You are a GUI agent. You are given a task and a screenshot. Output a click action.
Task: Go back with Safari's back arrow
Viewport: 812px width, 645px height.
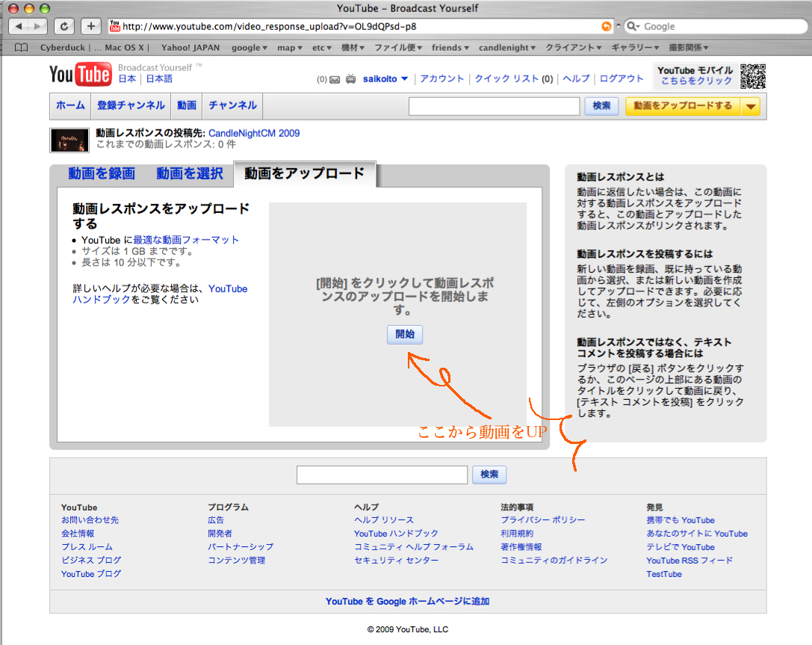click(x=19, y=26)
